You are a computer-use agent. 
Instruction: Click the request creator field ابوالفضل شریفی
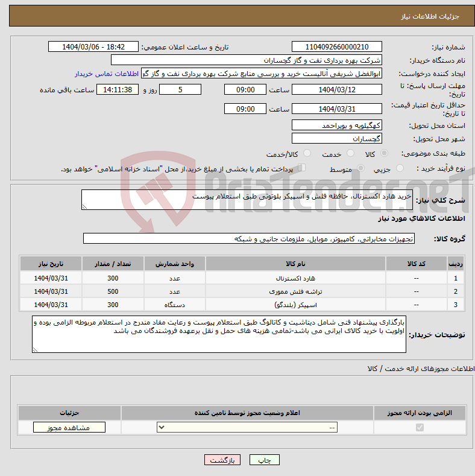(x=262, y=74)
